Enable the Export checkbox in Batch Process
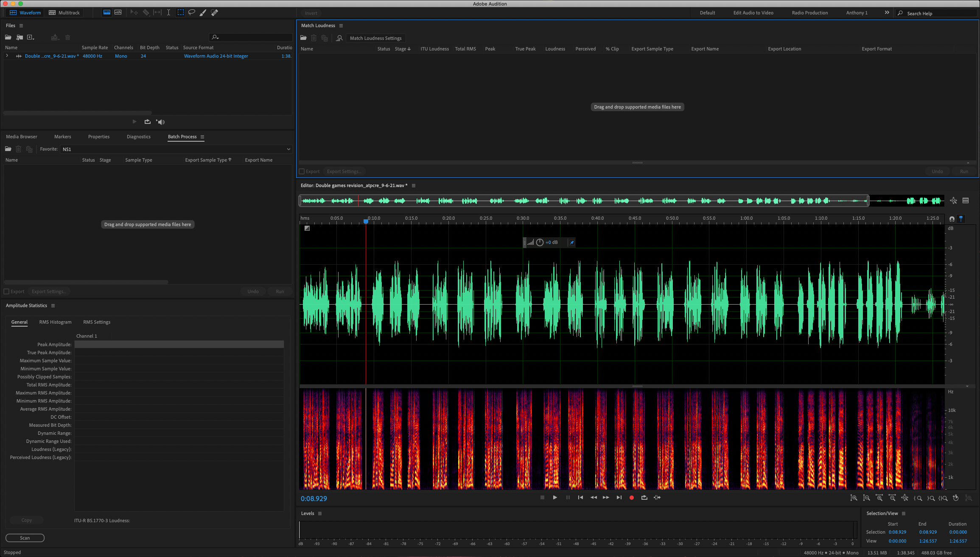Image resolution: width=980 pixels, height=557 pixels. (6, 291)
